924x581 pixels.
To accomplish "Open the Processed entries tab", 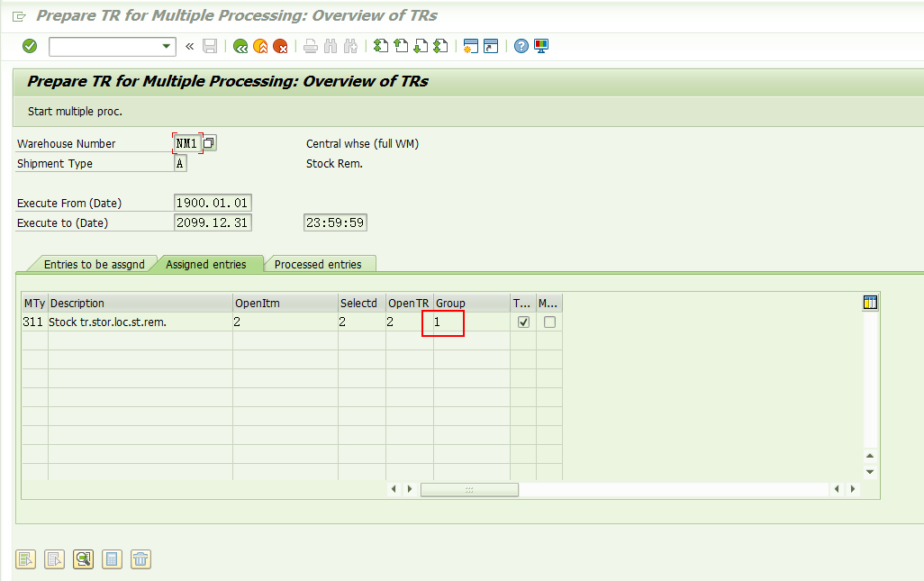I will (x=318, y=264).
